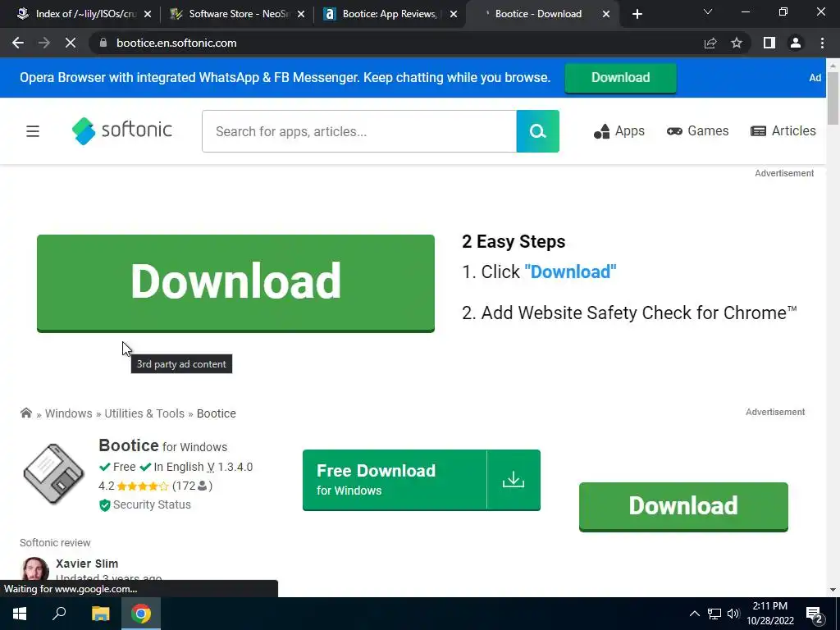Click the address bar URL
The image size is (840, 630).
tap(176, 43)
